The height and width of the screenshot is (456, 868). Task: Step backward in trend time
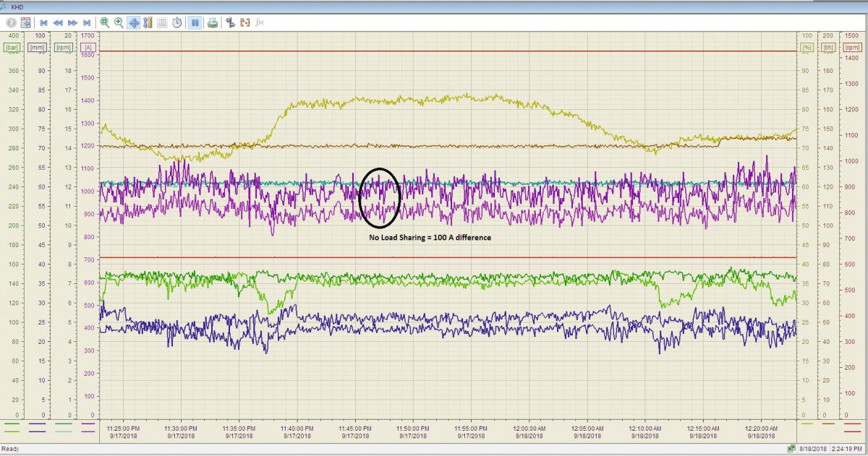click(x=58, y=22)
